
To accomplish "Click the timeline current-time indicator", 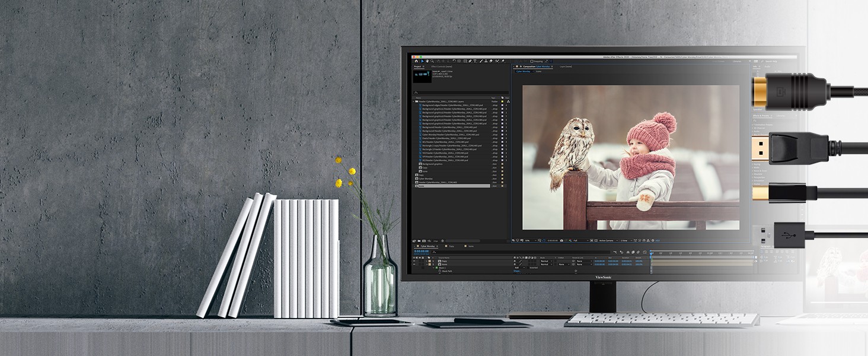I will coord(651,254).
